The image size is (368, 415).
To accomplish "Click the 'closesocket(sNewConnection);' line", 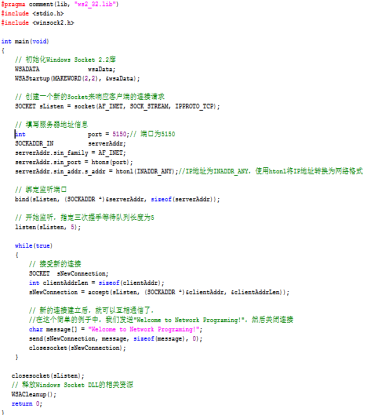I will [x=77, y=348].
